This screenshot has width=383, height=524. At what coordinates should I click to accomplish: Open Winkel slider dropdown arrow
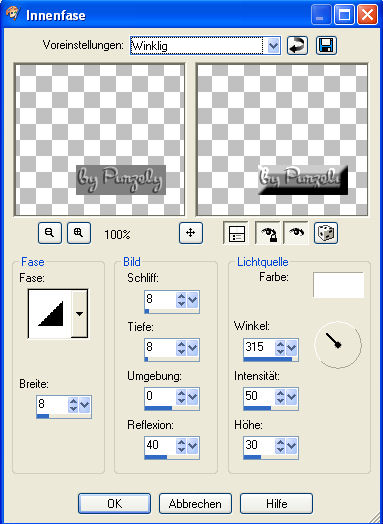click(x=292, y=348)
